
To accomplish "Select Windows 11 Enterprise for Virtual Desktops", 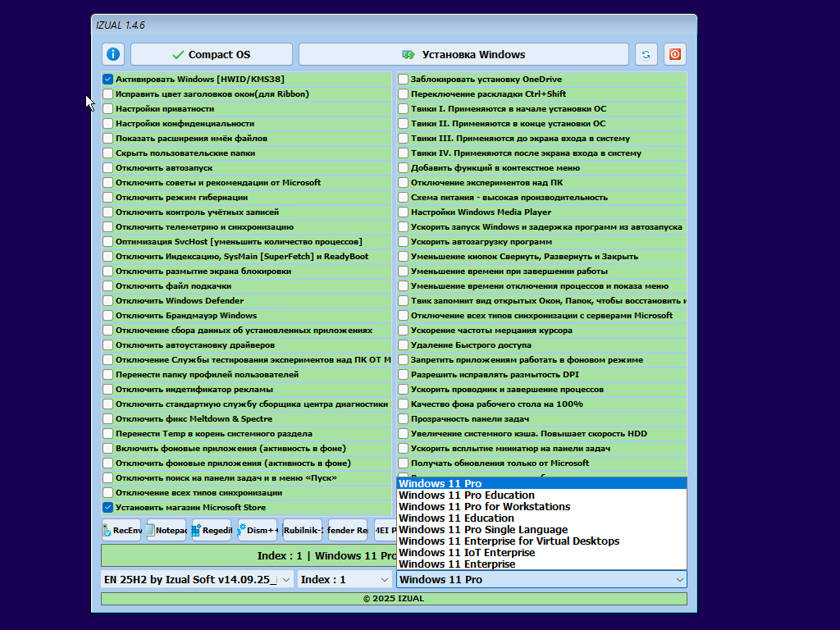I will pyautogui.click(x=541, y=541).
